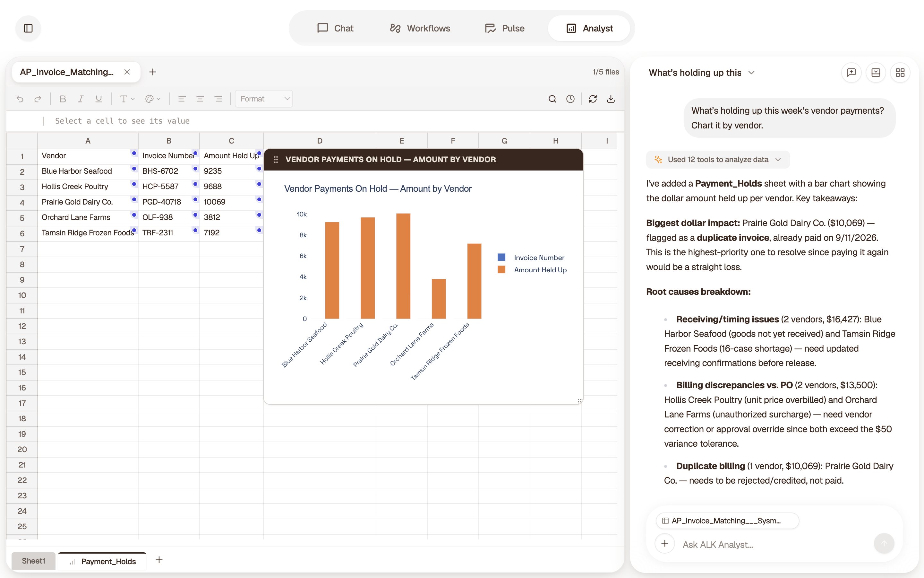Align text left
924x578 pixels.
(x=182, y=99)
